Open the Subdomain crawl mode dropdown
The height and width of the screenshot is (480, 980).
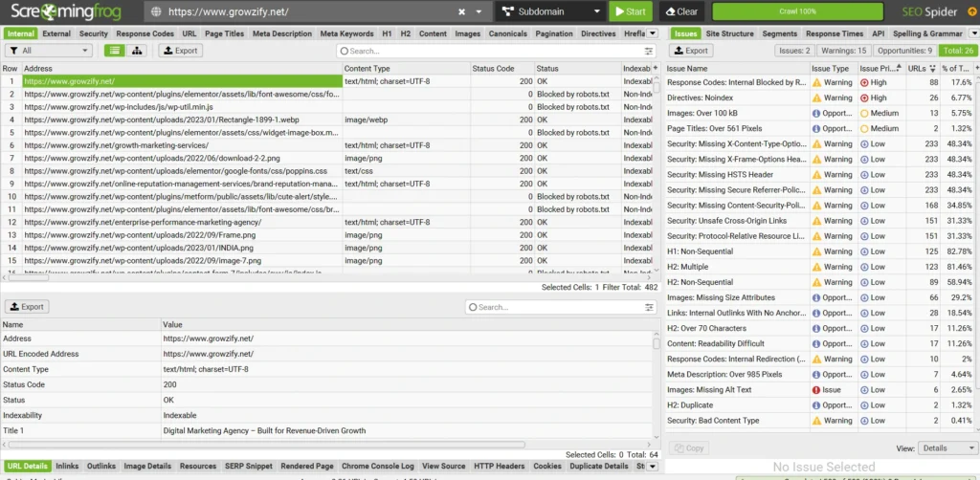click(550, 11)
